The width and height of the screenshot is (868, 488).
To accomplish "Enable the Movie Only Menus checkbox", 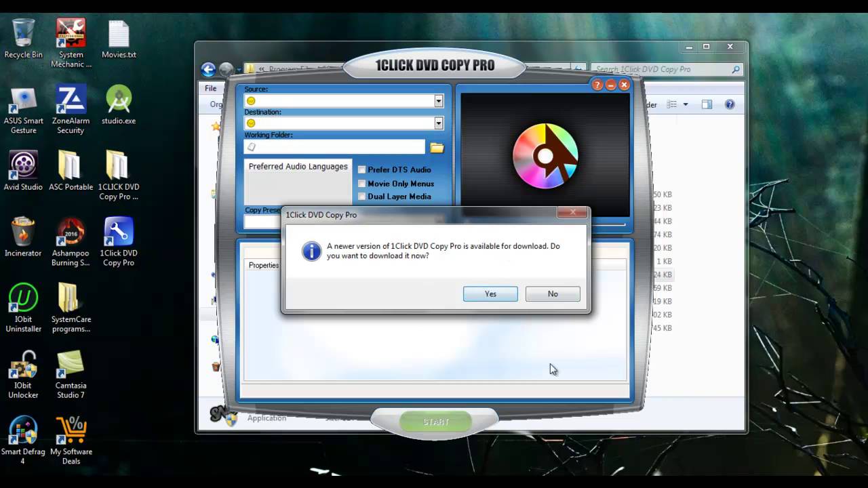I will point(362,183).
